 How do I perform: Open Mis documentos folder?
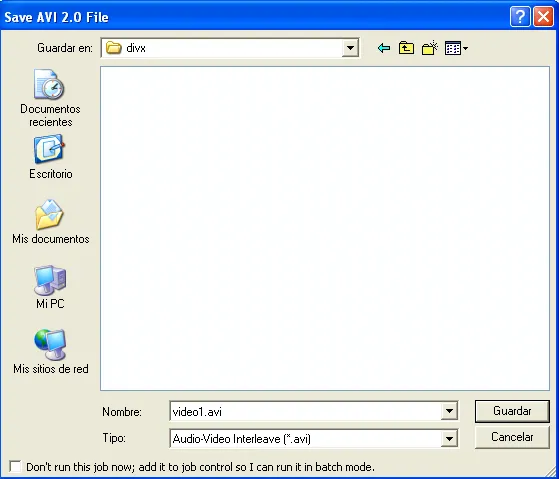[50, 222]
